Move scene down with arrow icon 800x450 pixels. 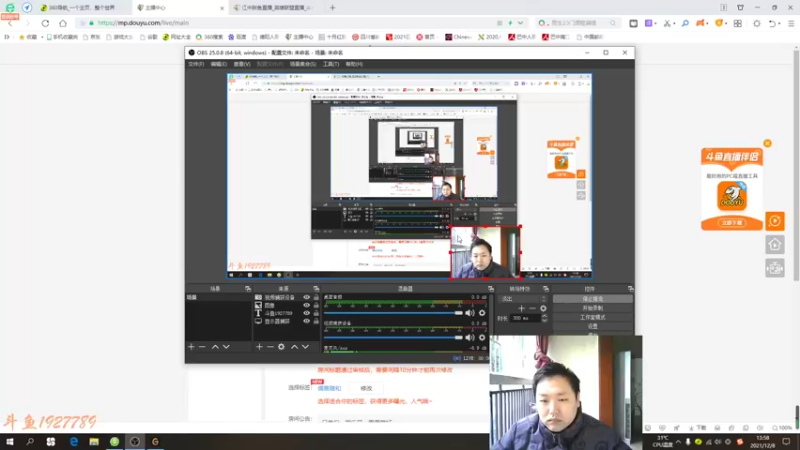tap(226, 347)
